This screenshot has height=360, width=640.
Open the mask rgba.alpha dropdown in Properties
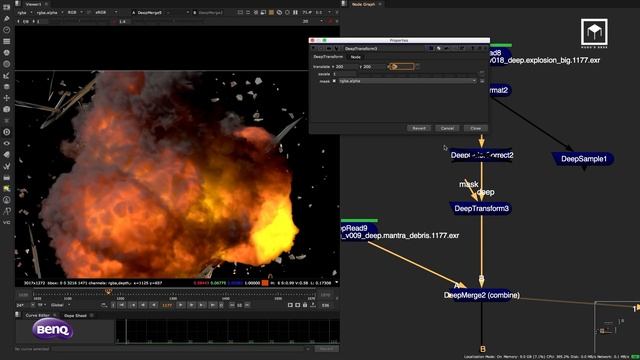click(x=407, y=81)
